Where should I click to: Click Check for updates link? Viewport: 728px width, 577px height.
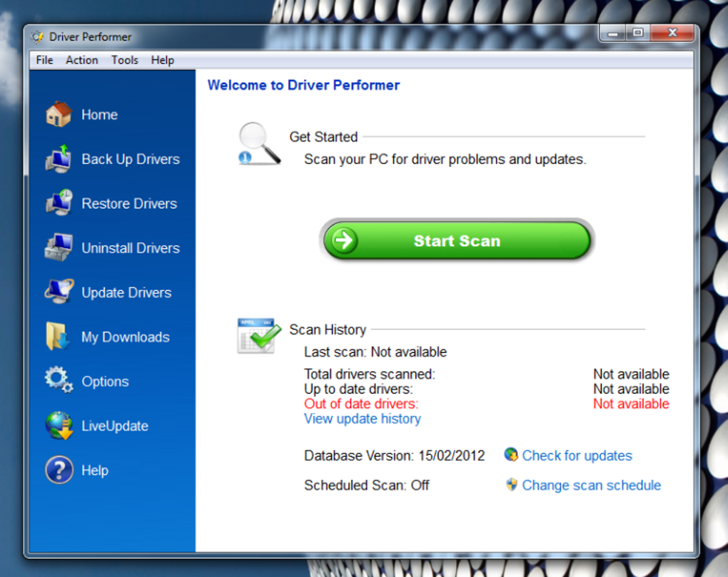pyautogui.click(x=577, y=456)
